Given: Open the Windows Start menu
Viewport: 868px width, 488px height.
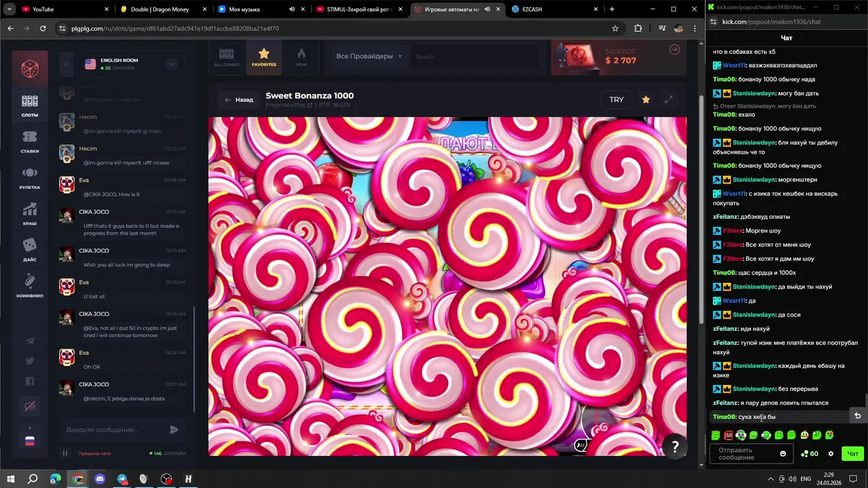Looking at the screenshot, I should (x=11, y=479).
